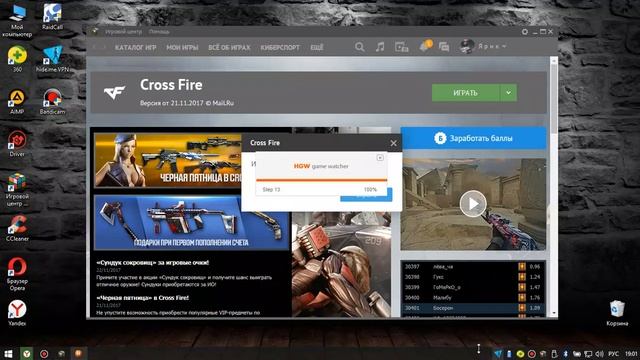Open the «Сундук сокровищ» news headline
640x360 pixels.
pos(153,262)
